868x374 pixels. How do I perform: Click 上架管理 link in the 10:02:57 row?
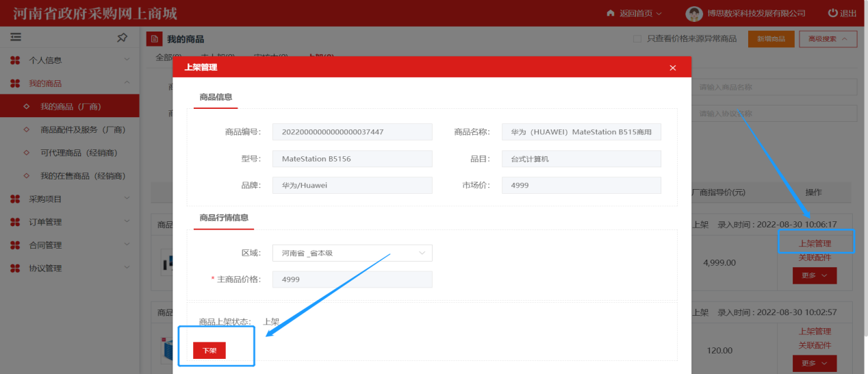(815, 332)
